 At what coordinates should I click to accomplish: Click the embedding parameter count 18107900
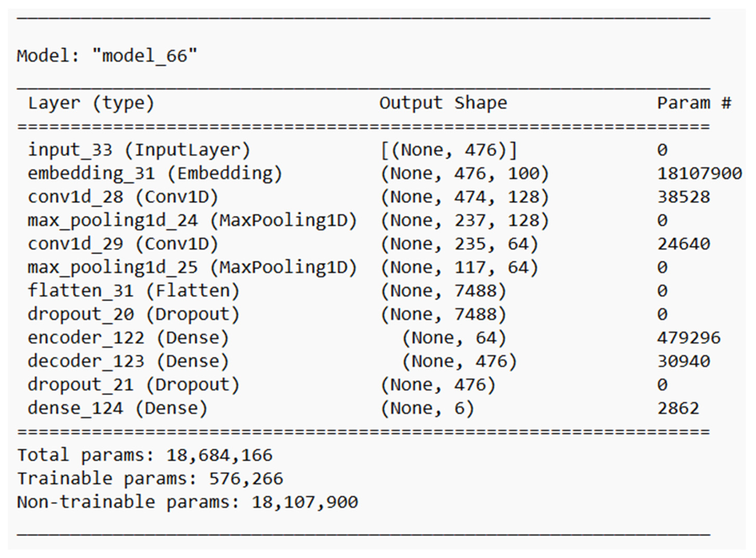point(699,173)
